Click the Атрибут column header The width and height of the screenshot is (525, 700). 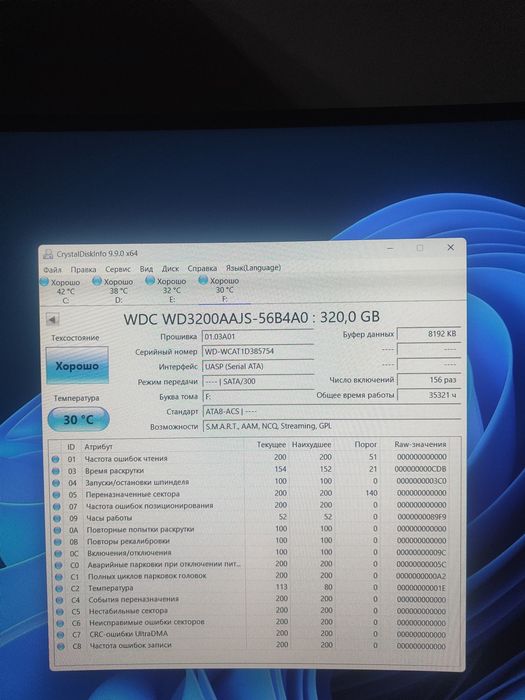(x=99, y=446)
